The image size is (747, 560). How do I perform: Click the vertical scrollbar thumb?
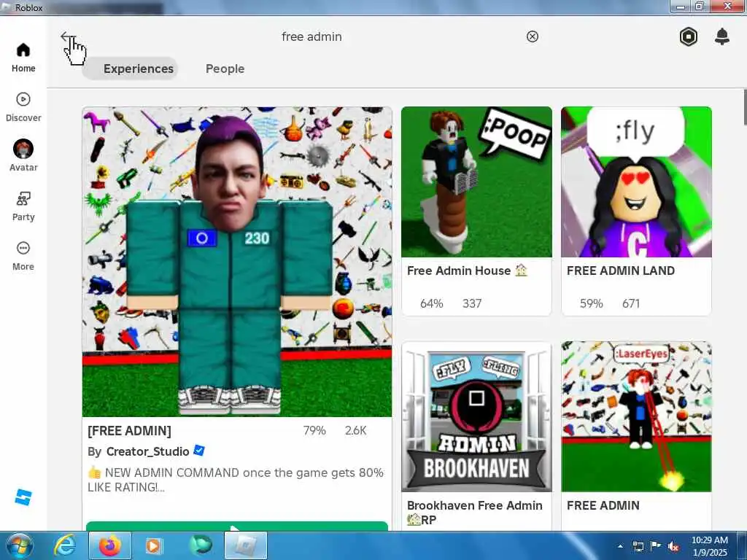[x=744, y=107]
